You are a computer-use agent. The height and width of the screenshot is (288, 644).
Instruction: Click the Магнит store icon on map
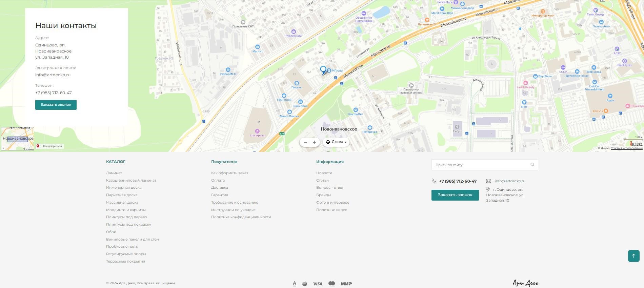(257, 47)
